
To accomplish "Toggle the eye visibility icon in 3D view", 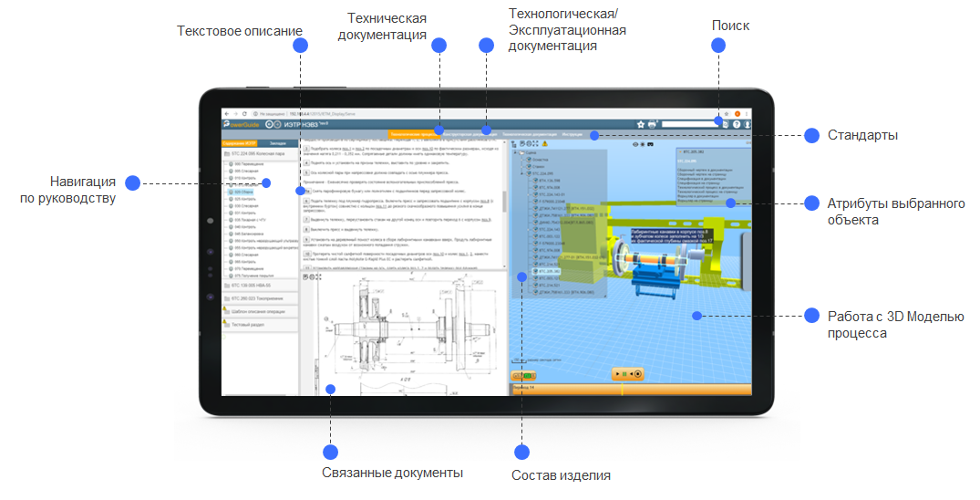I will click(635, 144).
